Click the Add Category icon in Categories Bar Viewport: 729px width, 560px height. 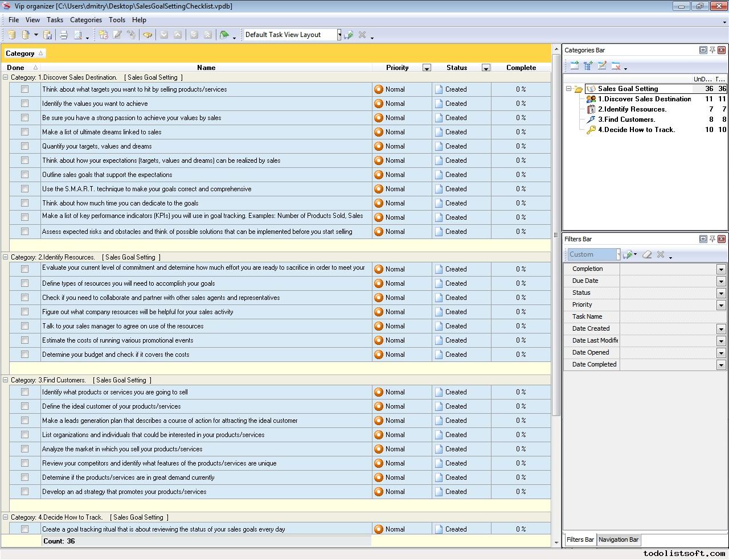click(574, 66)
